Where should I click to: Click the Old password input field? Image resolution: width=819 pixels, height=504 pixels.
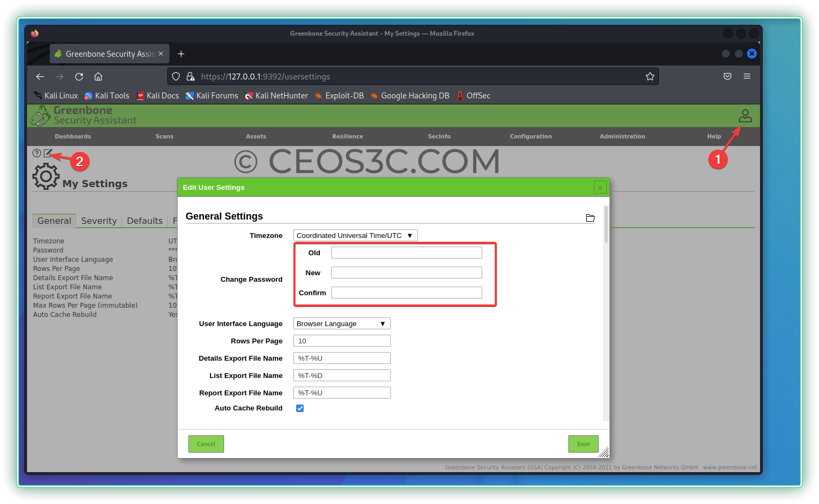[407, 252]
